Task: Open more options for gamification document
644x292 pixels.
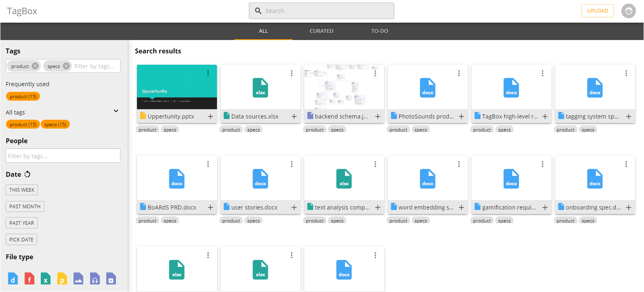Action: coord(543,164)
